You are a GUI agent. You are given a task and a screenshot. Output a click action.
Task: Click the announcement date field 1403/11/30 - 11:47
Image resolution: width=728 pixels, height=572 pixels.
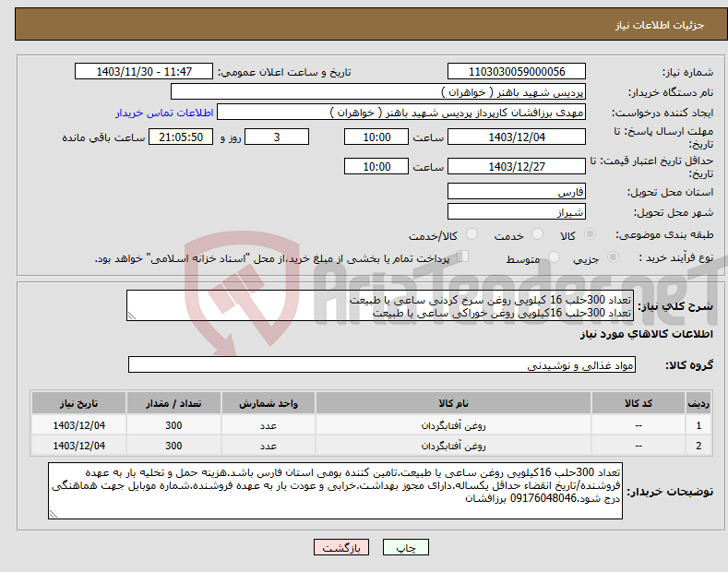[144, 72]
